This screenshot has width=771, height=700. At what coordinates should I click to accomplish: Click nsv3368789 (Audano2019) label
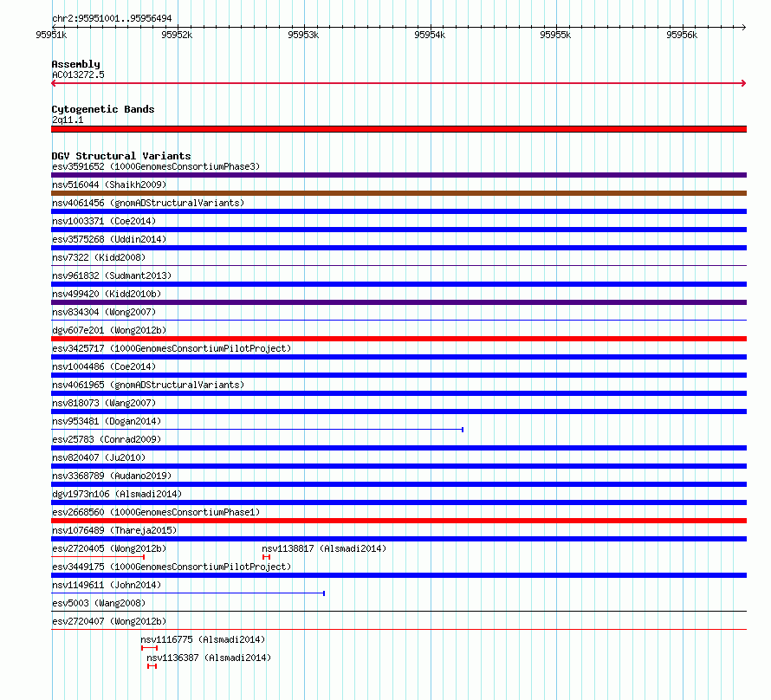coord(112,476)
